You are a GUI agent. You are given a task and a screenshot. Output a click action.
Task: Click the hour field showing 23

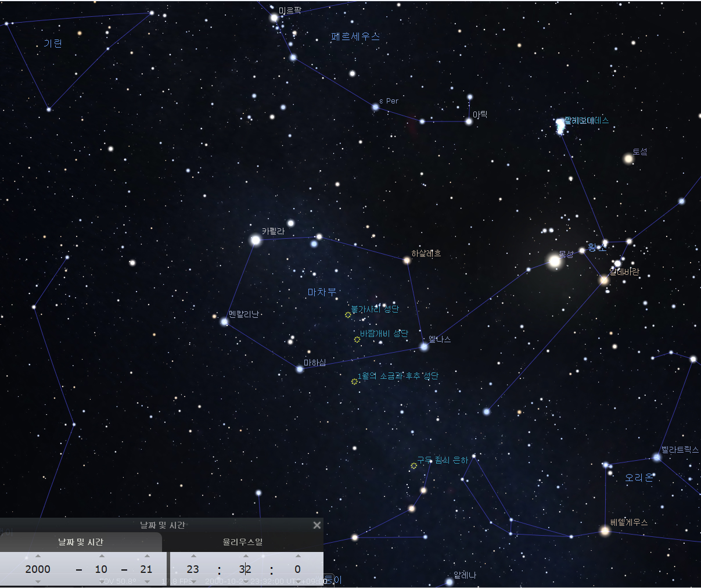pos(193,569)
